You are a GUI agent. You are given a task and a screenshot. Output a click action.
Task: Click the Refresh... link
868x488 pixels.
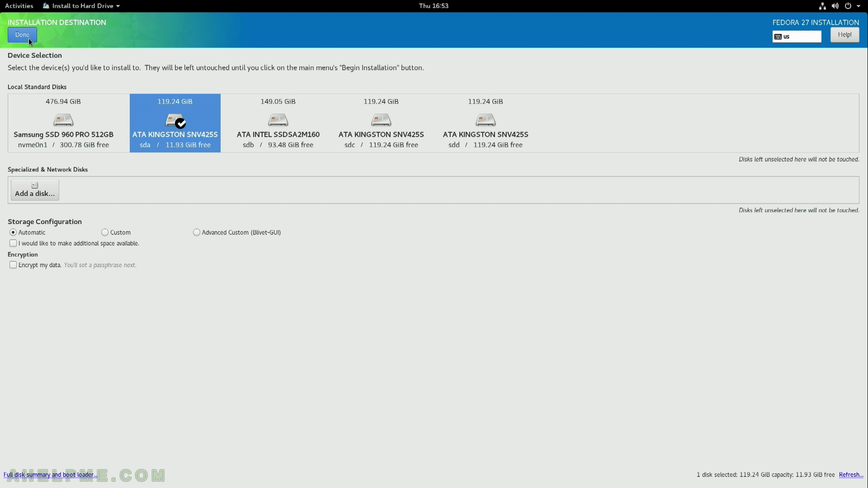[x=851, y=474]
